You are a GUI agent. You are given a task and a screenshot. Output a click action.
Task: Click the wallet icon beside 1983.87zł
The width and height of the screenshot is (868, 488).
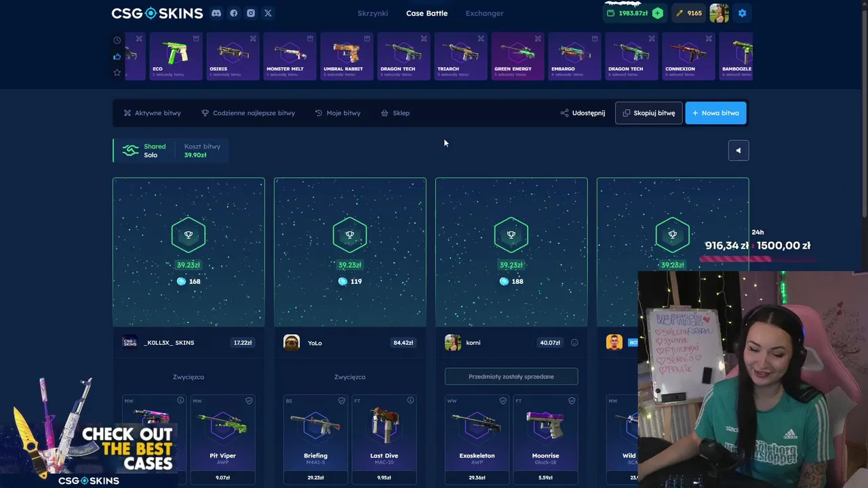(610, 13)
